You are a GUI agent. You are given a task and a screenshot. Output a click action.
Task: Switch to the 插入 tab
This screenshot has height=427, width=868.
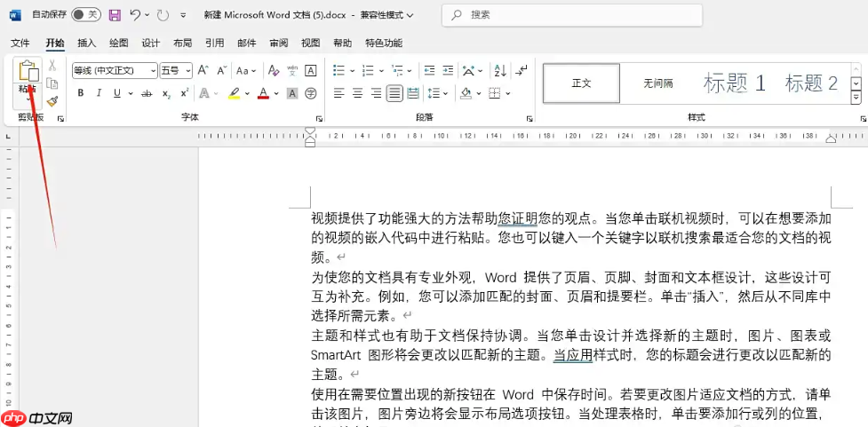(87, 43)
